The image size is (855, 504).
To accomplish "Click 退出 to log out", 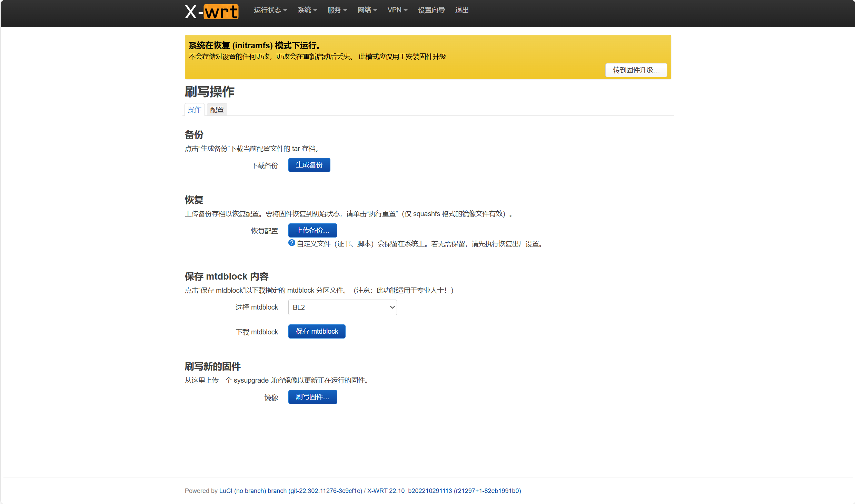I will pyautogui.click(x=461, y=10).
